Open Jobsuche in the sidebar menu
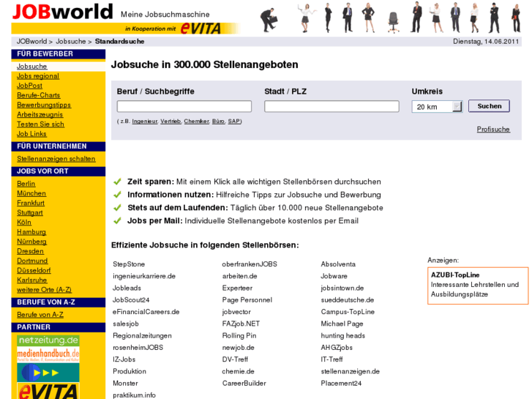The height and width of the screenshot is (399, 532). click(32, 67)
